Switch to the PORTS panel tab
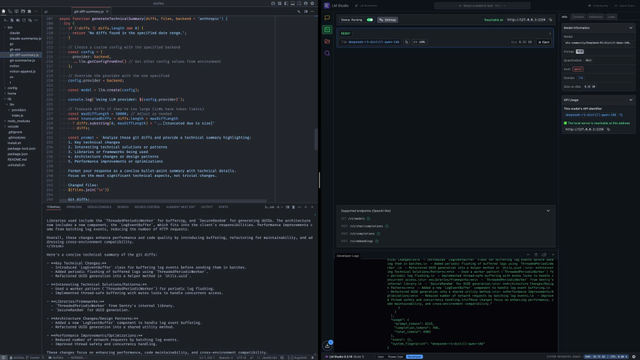 pyautogui.click(x=223, y=207)
